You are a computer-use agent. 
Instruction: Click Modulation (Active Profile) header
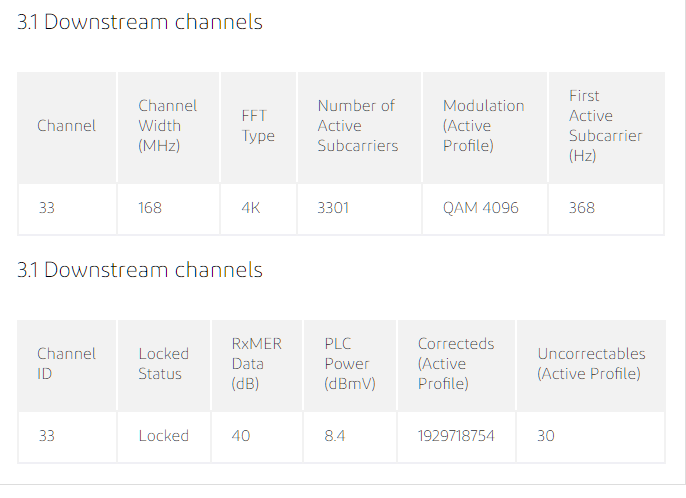[483, 126]
